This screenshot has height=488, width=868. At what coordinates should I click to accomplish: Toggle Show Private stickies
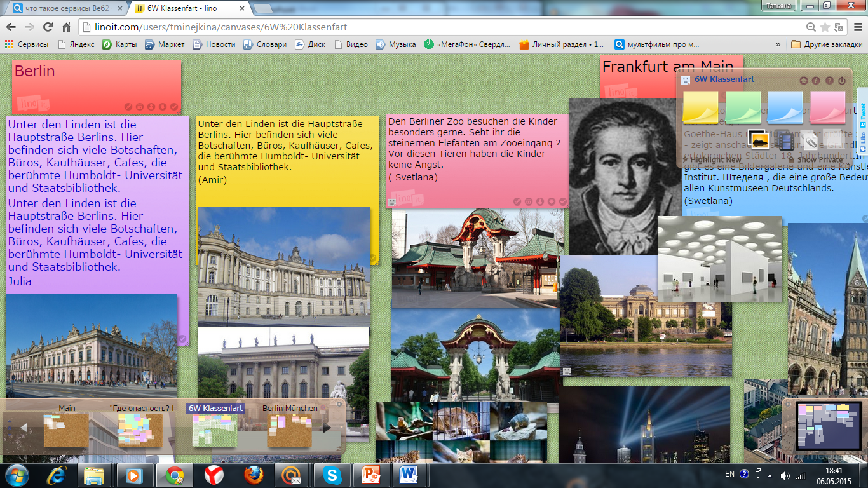tap(815, 159)
